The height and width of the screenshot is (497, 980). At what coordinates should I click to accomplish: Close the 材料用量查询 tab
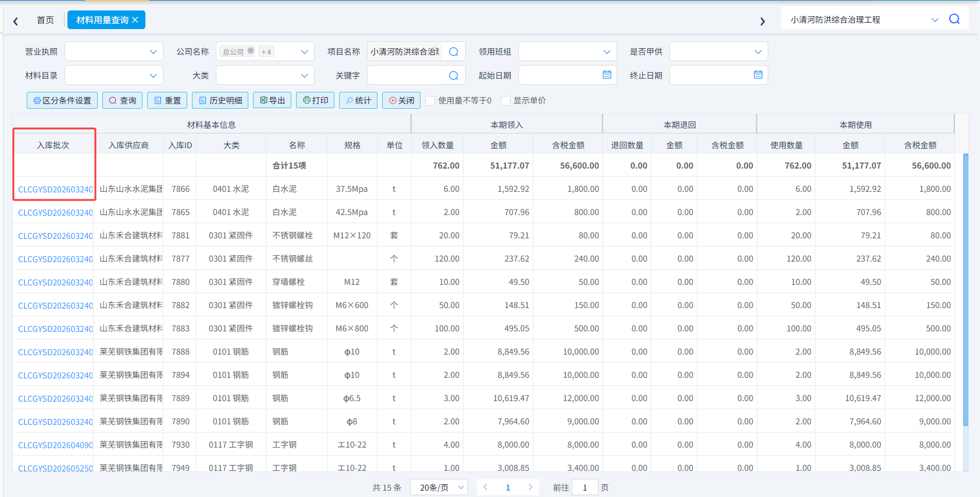click(135, 20)
